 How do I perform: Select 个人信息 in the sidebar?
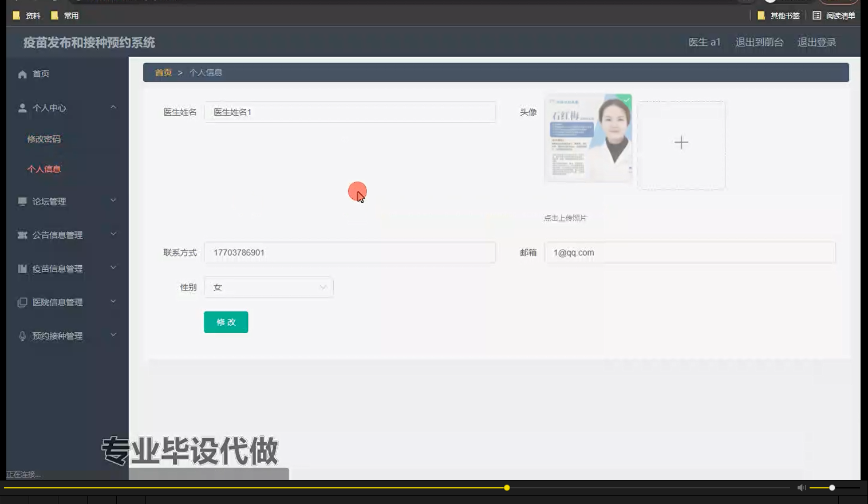pos(43,169)
